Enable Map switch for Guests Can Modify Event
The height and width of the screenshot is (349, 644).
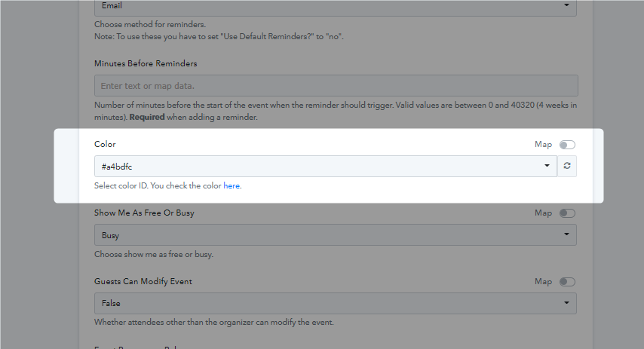click(x=567, y=282)
